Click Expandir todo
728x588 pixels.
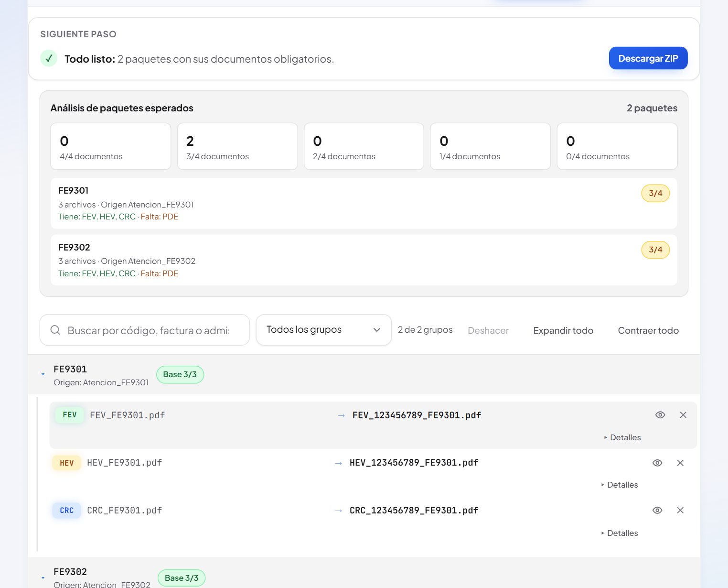click(x=563, y=330)
